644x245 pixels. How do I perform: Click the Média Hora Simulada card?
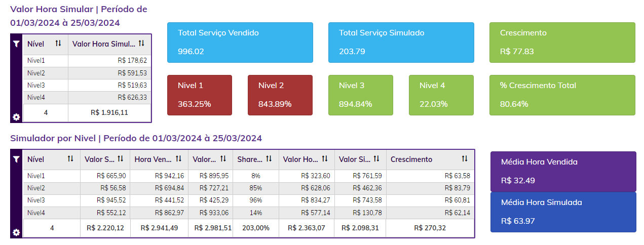563,212
